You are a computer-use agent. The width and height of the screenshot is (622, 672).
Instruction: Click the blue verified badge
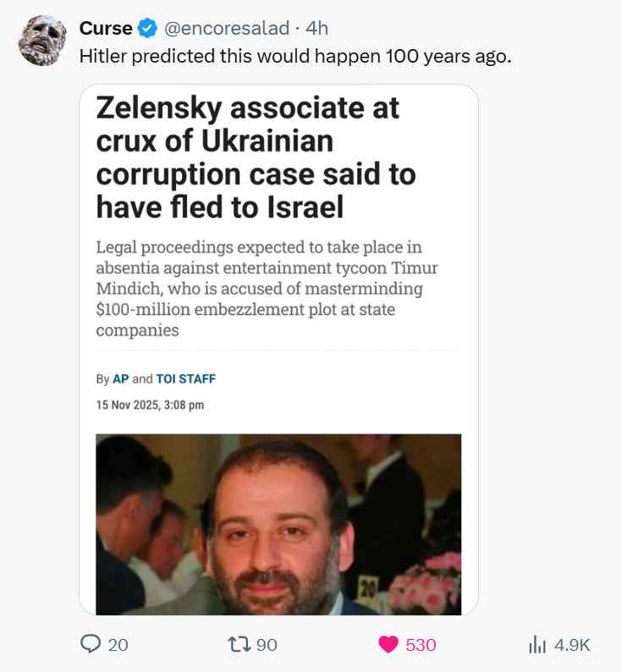(x=146, y=28)
